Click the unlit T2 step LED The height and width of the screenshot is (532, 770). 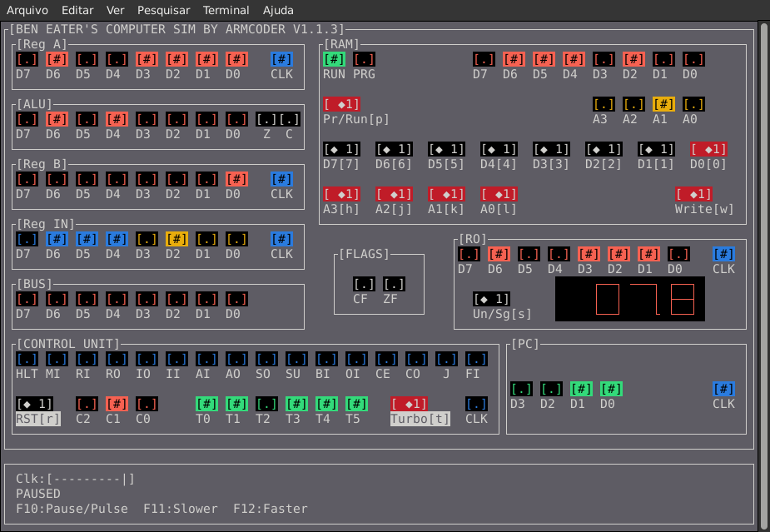(x=266, y=405)
